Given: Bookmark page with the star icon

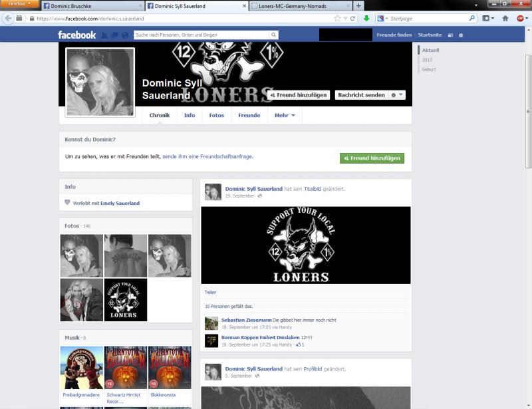Looking at the screenshot, I should pyautogui.click(x=337, y=19).
